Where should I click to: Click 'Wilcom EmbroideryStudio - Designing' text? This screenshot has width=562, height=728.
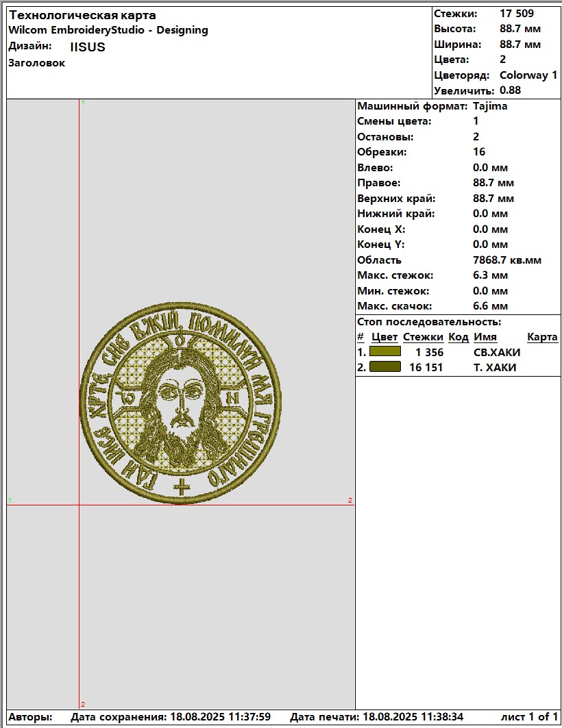click(108, 30)
